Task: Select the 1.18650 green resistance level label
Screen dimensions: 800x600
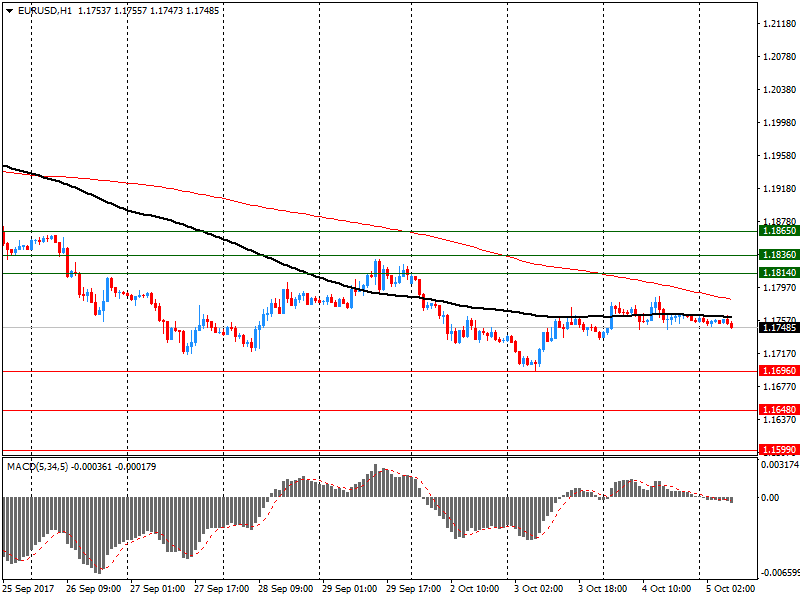Action: [x=779, y=231]
